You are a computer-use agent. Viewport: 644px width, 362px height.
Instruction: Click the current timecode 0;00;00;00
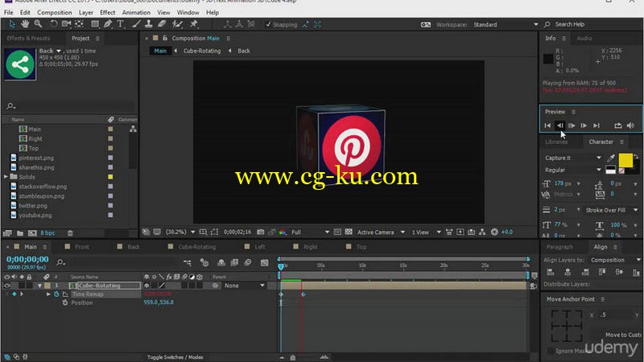[27, 259]
